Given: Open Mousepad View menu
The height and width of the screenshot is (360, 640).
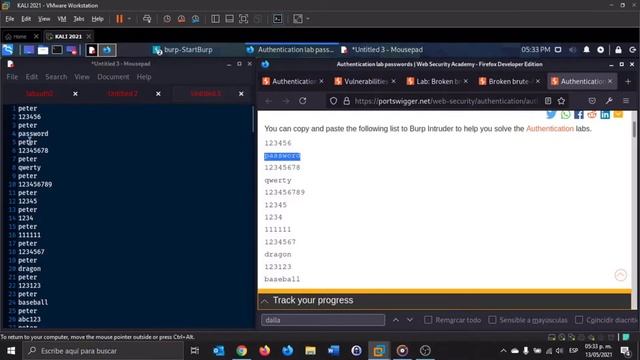Looking at the screenshot, I should click(x=82, y=77).
